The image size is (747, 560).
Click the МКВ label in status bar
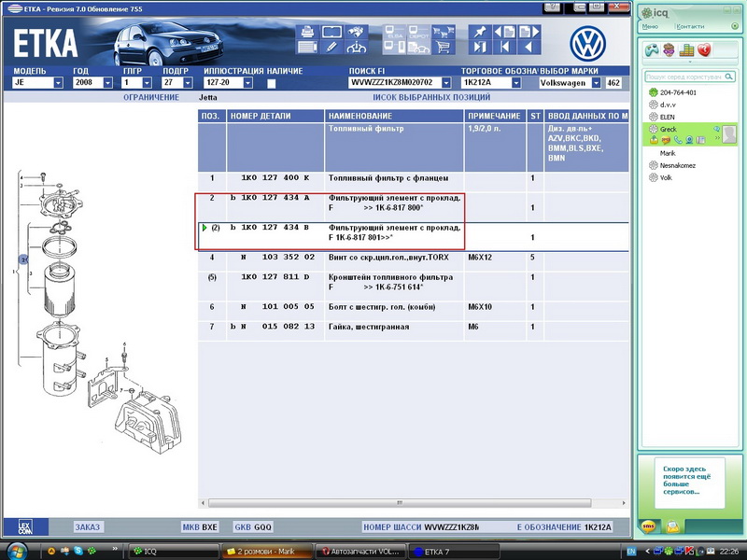pyautogui.click(x=190, y=527)
